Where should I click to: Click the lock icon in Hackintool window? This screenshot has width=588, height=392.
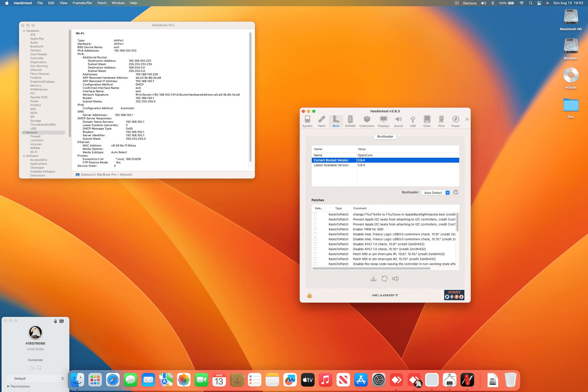(310, 296)
